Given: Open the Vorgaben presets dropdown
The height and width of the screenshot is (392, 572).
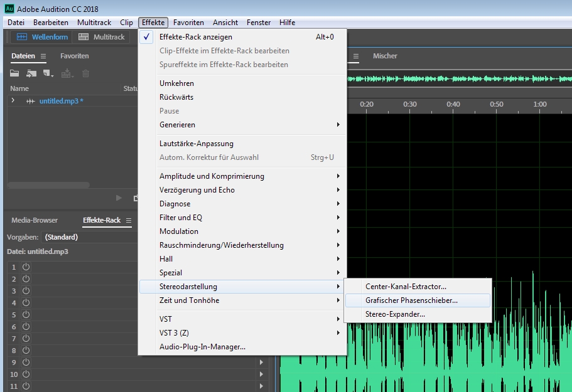Looking at the screenshot, I should point(88,237).
